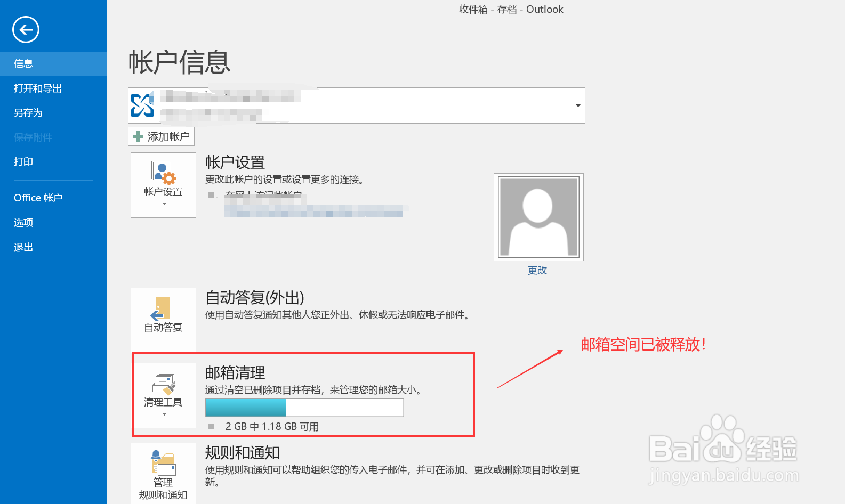Open the 清理工具 dropdown button
Screen dimensions: 845x504
tap(164, 395)
